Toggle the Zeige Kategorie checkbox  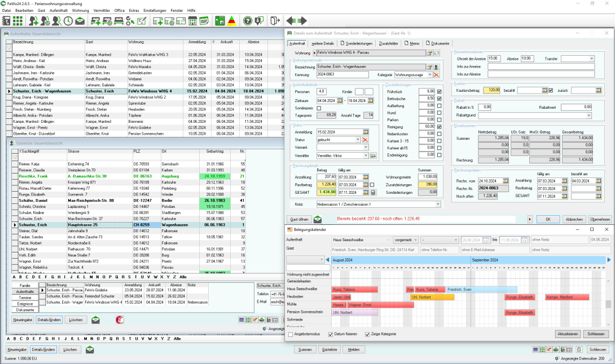367,334
